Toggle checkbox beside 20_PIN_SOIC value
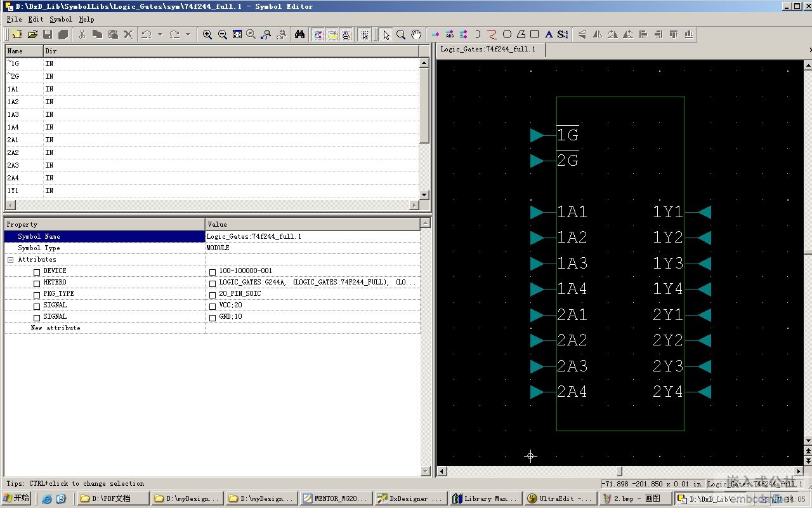Viewport: 812px width, 508px height. click(213, 295)
